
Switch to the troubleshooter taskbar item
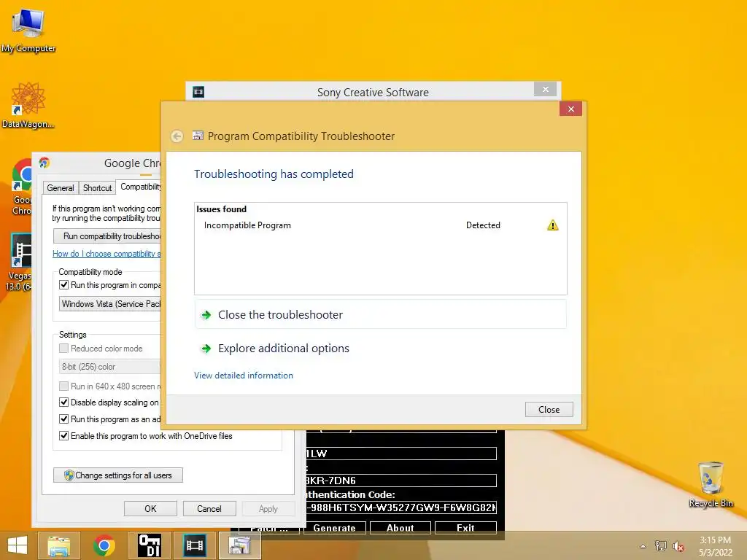click(239, 545)
